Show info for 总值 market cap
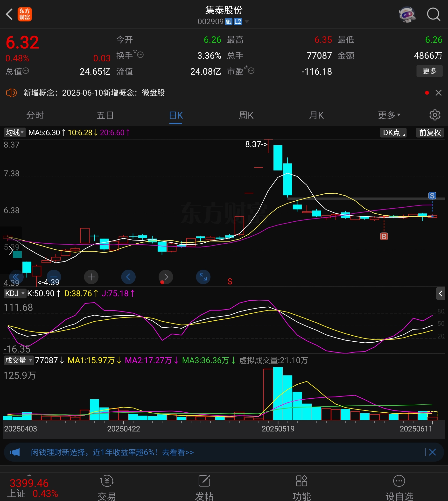Image resolution: width=448 pixels, height=501 pixels. [26, 71]
